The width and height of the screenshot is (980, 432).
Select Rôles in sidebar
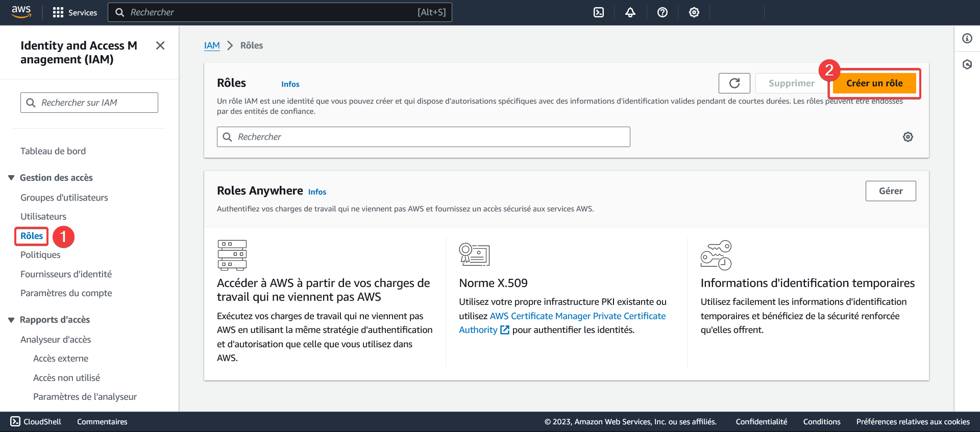[x=32, y=236]
